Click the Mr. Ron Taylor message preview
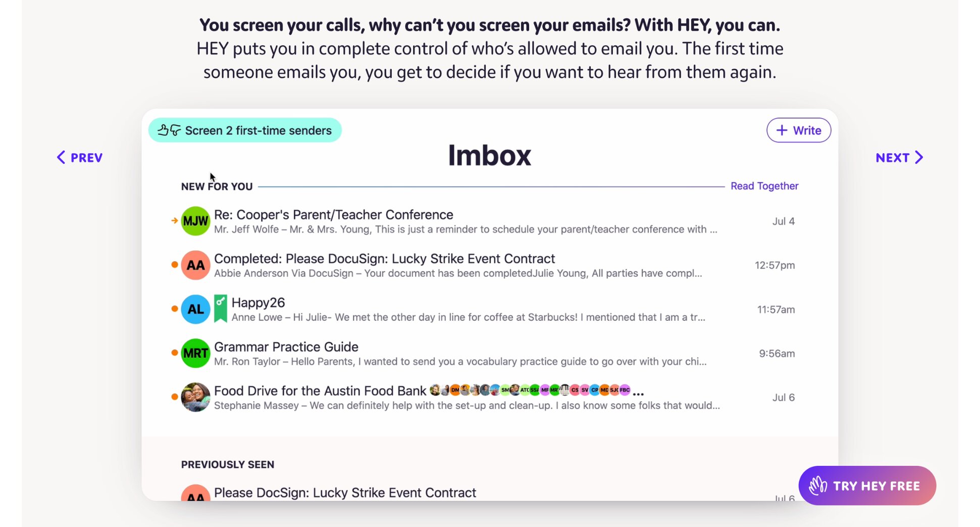The height and width of the screenshot is (527, 980). [460, 361]
